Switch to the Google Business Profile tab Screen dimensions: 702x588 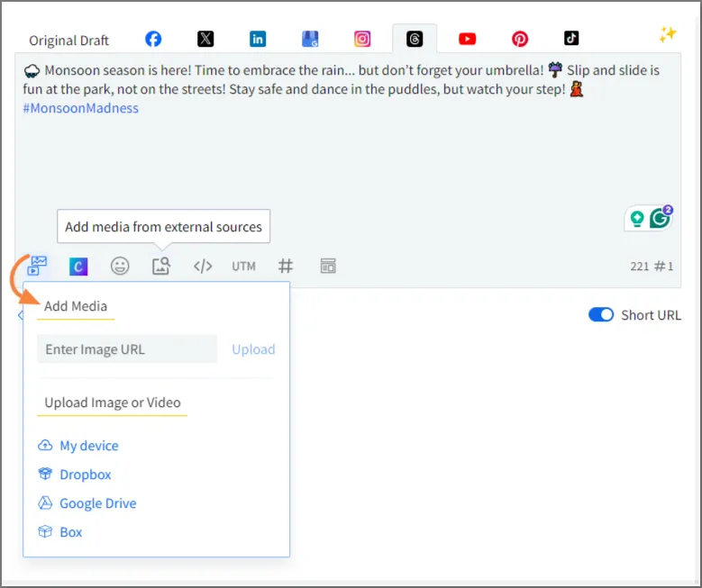pyautogui.click(x=310, y=39)
